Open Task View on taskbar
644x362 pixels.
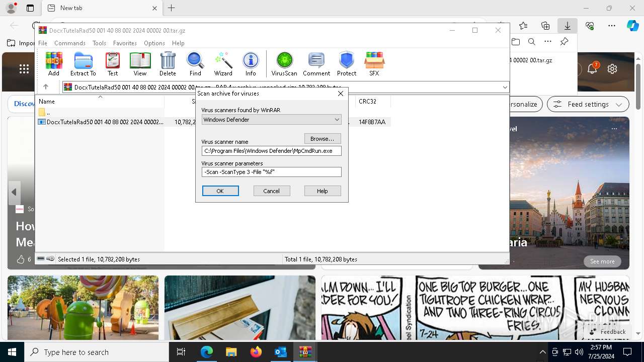[181, 352]
